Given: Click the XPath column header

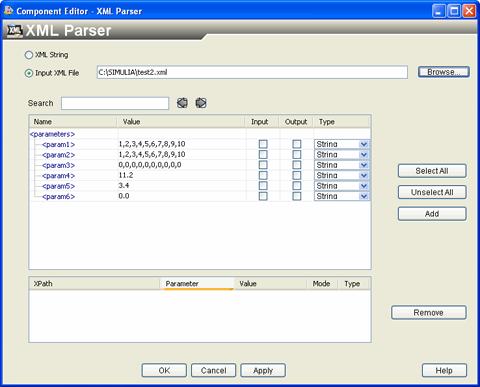Looking at the screenshot, I should point(95,284).
